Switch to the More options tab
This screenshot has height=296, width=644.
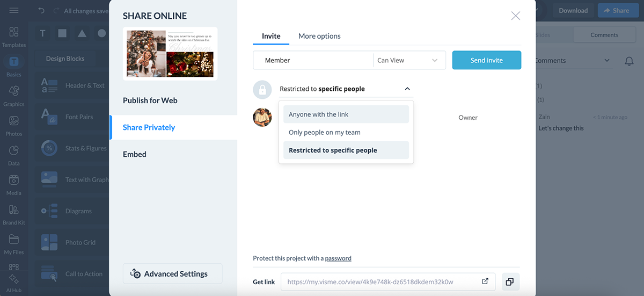click(319, 36)
